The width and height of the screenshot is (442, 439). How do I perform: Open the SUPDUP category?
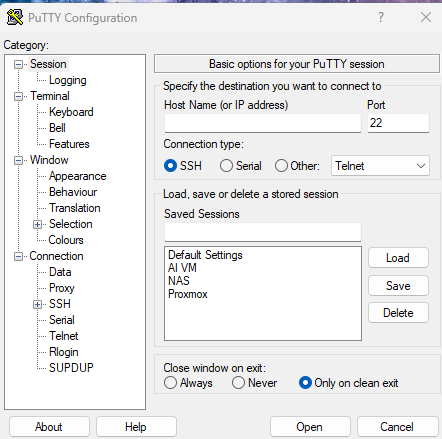click(71, 368)
